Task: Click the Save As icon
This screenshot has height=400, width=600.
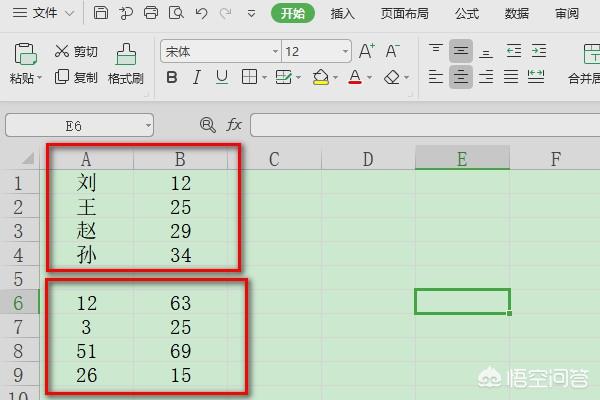Action: 126,13
